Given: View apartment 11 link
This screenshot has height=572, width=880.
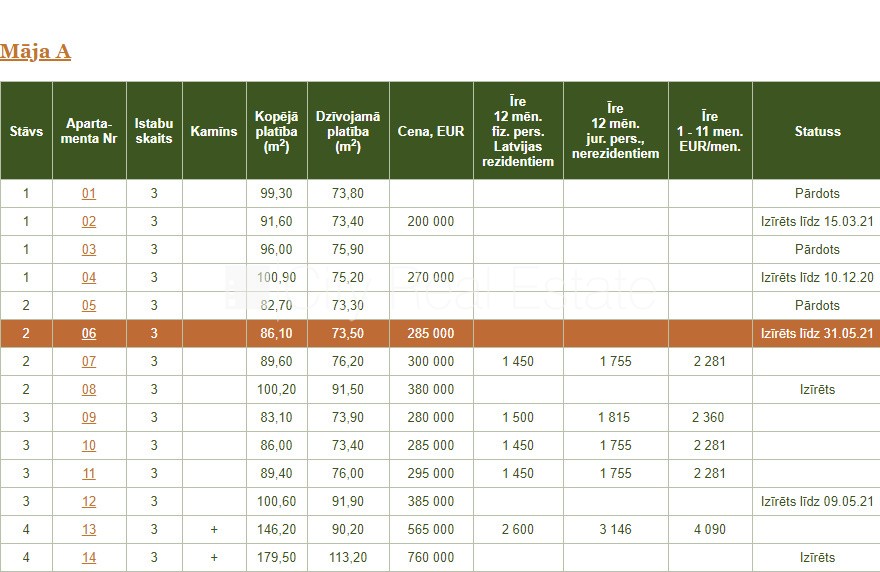Looking at the screenshot, I should (x=89, y=474).
